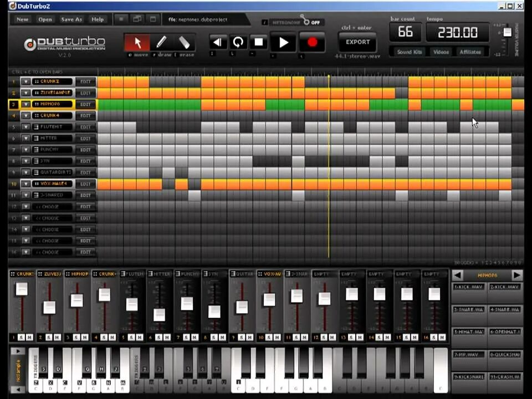532x399 pixels.
Task: Click the HITTER mixer channel icon
Action: point(150,274)
